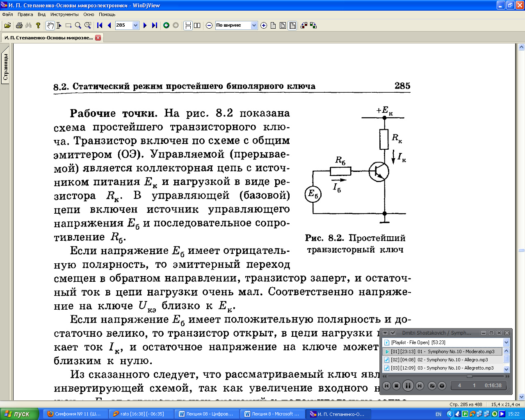Switch to Лекция 08 - Цифров... Word taskbar button

coord(207,414)
